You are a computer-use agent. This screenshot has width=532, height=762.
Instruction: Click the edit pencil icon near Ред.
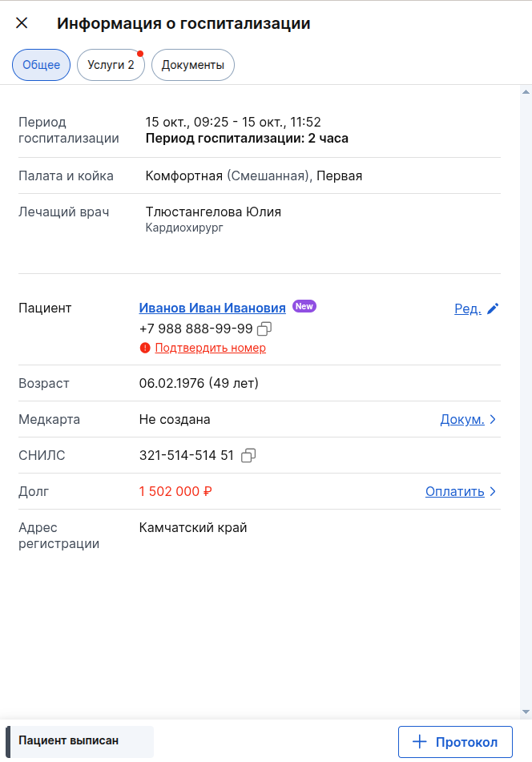tap(492, 308)
